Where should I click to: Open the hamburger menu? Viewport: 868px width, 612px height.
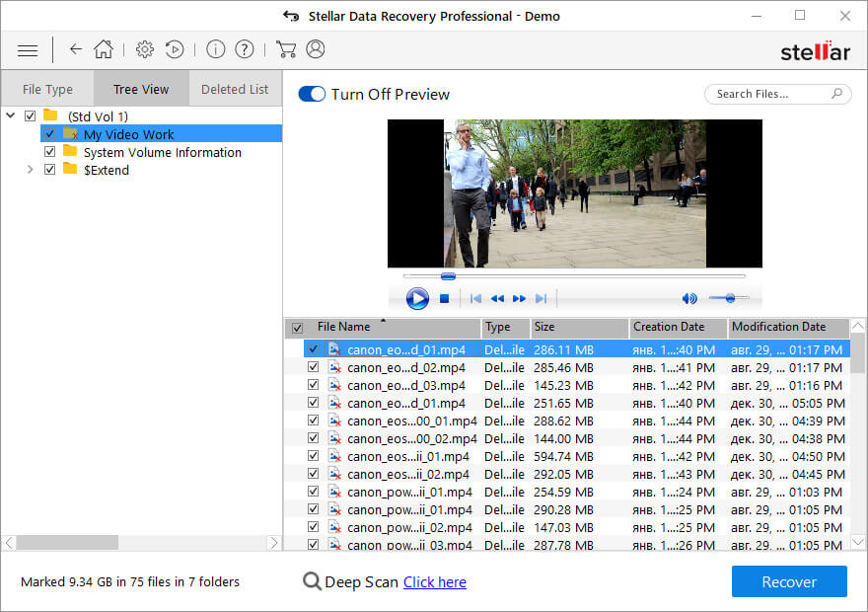coord(28,51)
